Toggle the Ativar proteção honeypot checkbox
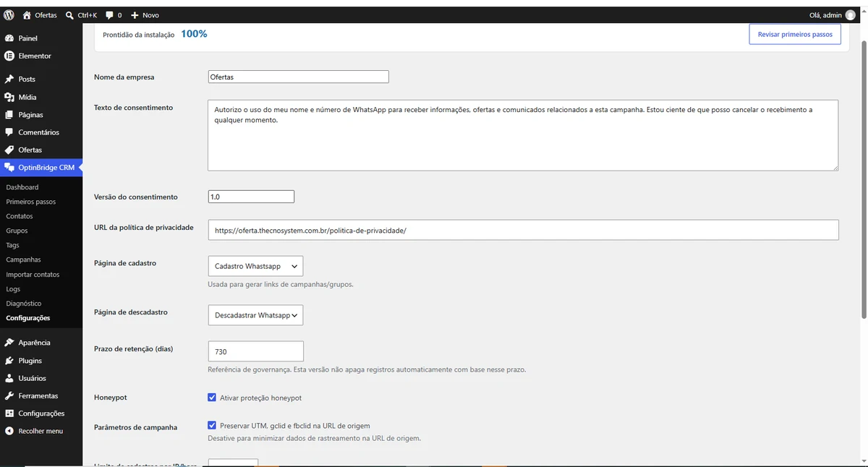This screenshot has height=467, width=868. 212,398
